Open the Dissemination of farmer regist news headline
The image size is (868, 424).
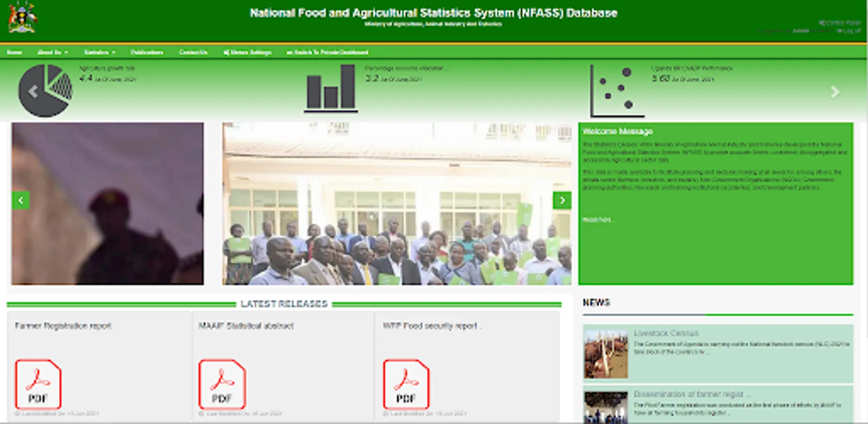point(693,394)
